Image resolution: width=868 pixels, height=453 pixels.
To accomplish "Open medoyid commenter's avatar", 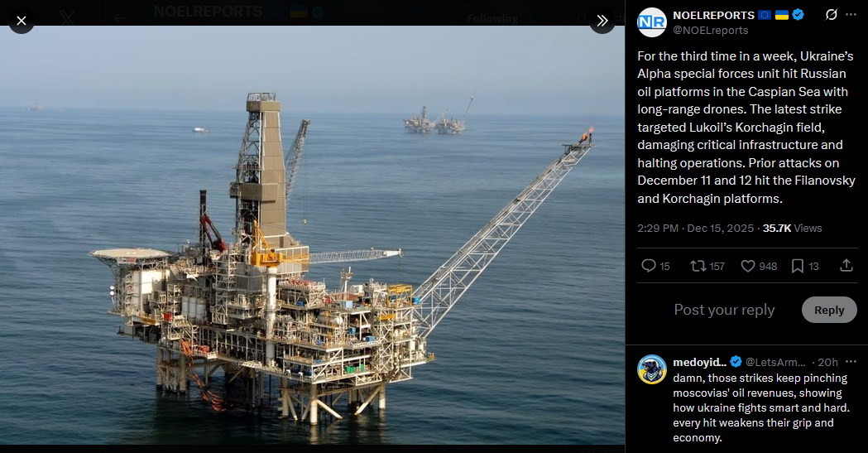I will (651, 369).
